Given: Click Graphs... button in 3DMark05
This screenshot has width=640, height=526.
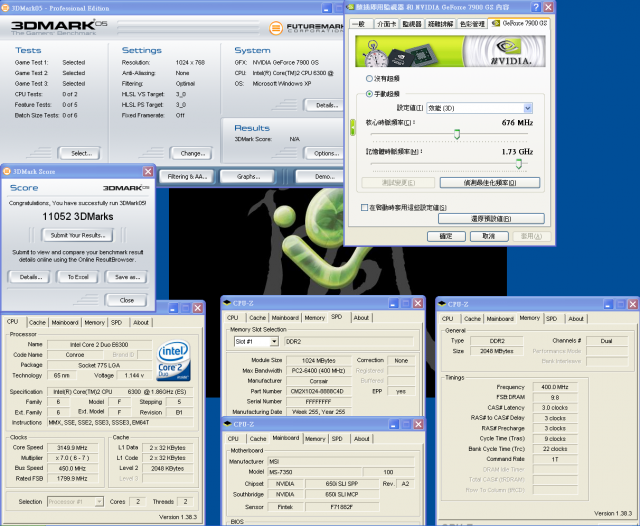Looking at the screenshot, I should (248, 177).
